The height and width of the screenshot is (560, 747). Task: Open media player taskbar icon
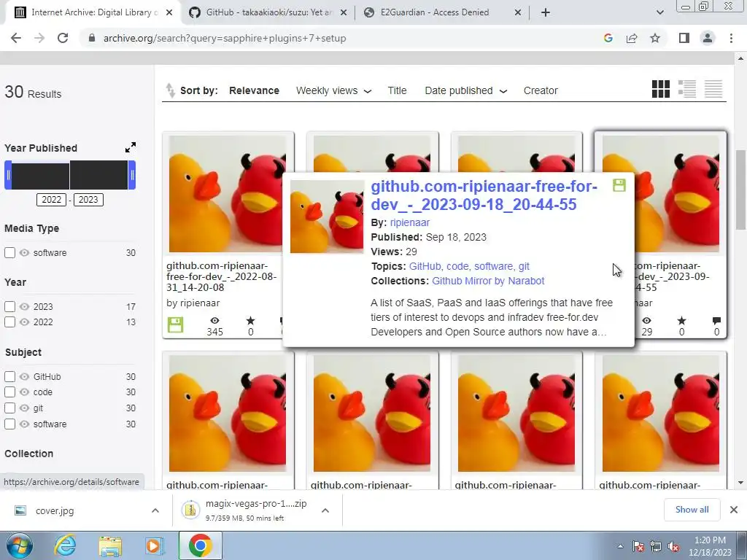pyautogui.click(x=155, y=545)
